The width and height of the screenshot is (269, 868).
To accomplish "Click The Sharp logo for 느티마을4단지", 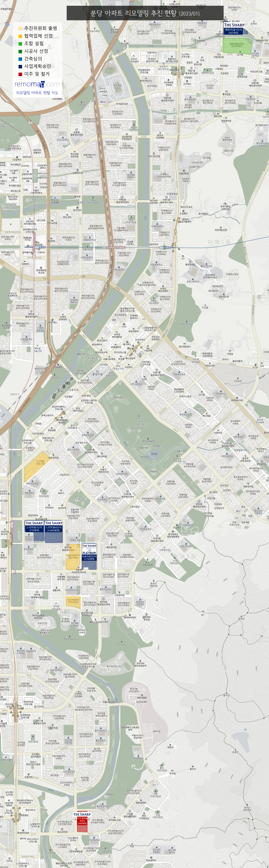I will tap(54, 523).
